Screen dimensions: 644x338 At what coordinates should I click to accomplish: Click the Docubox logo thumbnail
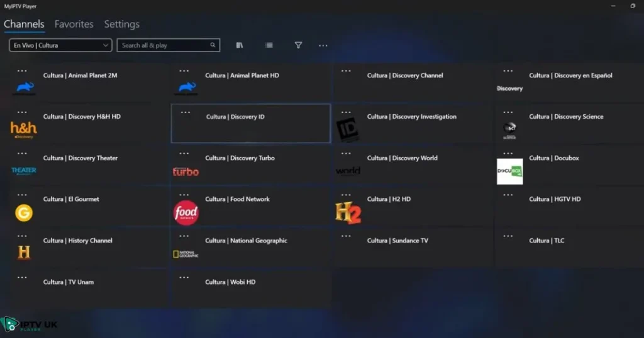(509, 172)
